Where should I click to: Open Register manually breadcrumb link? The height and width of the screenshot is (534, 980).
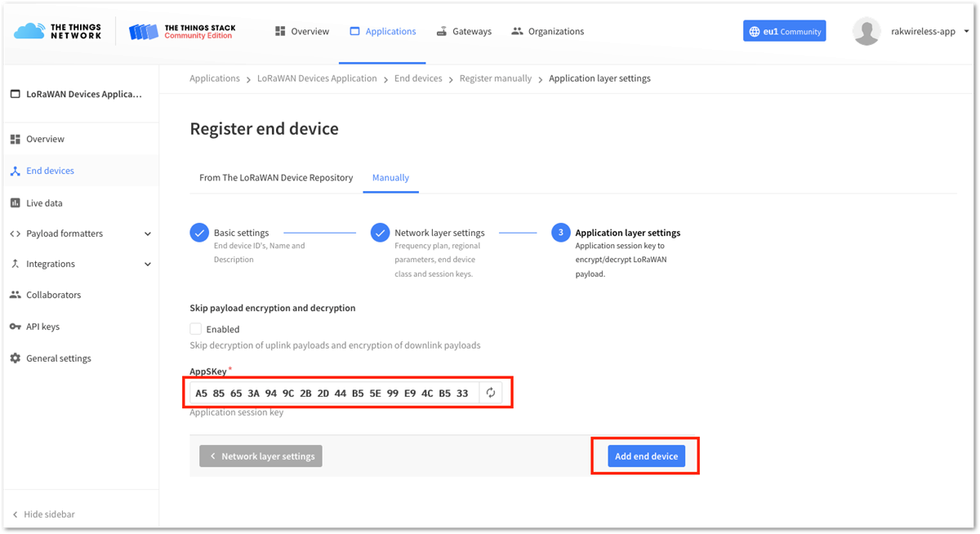point(496,78)
